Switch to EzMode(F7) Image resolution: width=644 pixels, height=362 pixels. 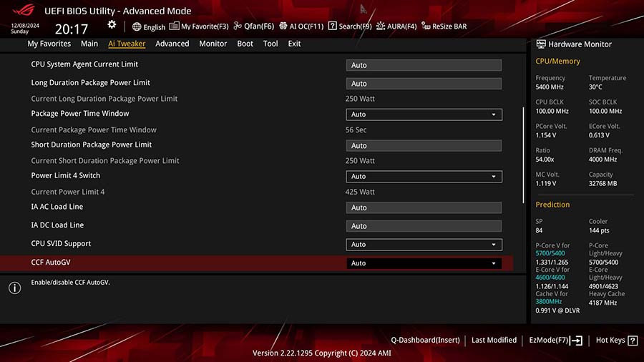[x=548, y=341]
